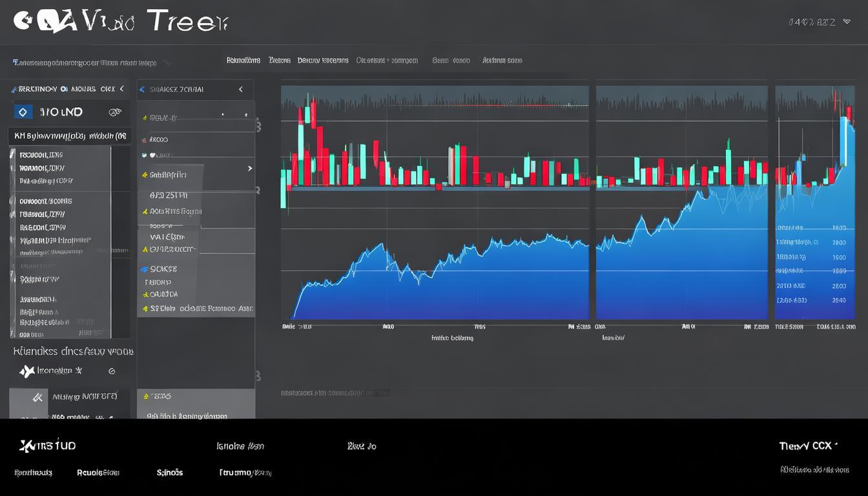This screenshot has height=496, width=868.
Task: Open the dropdown arrow in top-right header
Action: tap(848, 22)
